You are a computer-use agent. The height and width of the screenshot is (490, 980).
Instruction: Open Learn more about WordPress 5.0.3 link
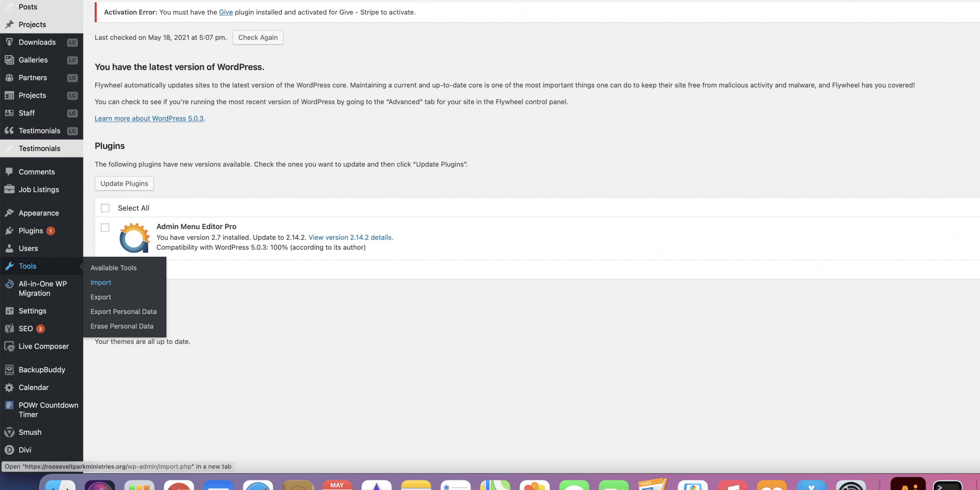coord(149,118)
